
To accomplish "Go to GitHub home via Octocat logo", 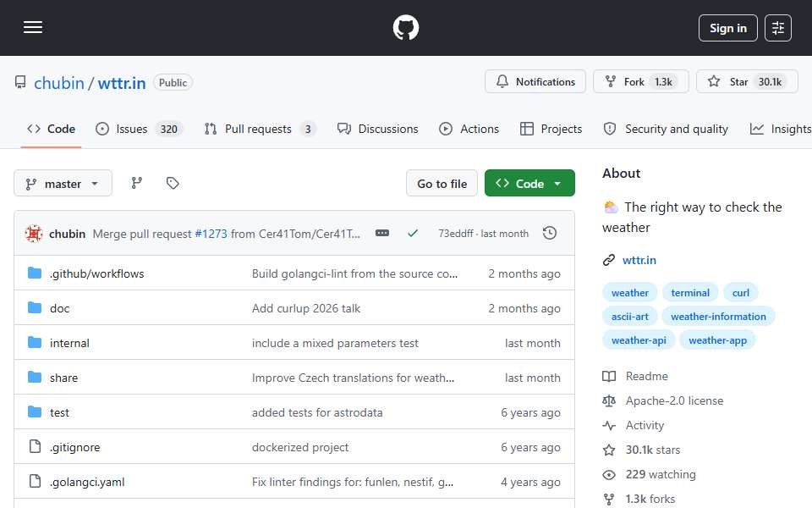I will tap(405, 27).
